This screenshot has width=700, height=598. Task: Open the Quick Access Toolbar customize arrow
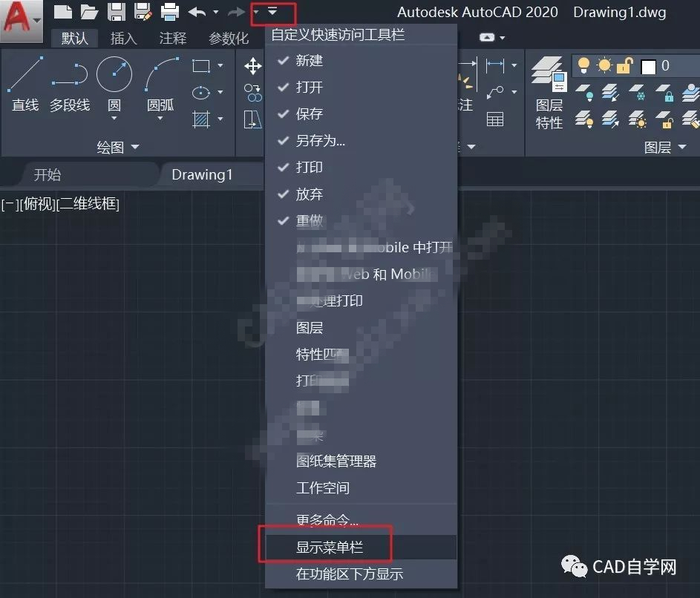click(x=272, y=12)
